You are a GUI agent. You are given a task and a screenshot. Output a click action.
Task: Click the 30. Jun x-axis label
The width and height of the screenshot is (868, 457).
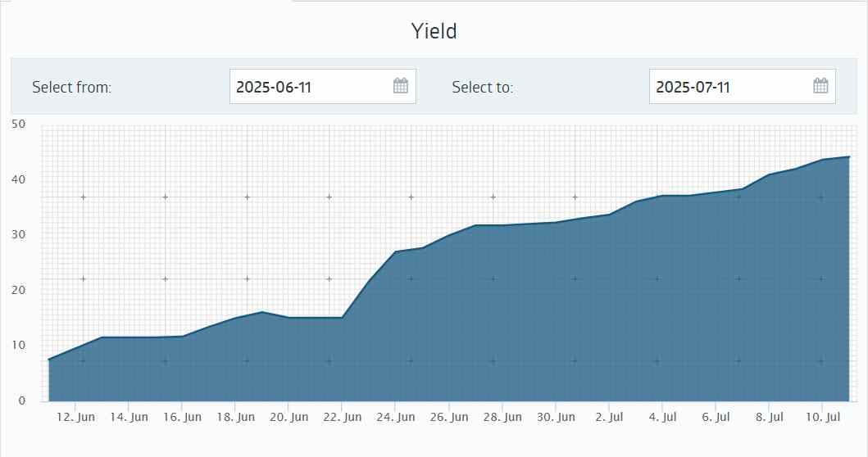(556, 417)
